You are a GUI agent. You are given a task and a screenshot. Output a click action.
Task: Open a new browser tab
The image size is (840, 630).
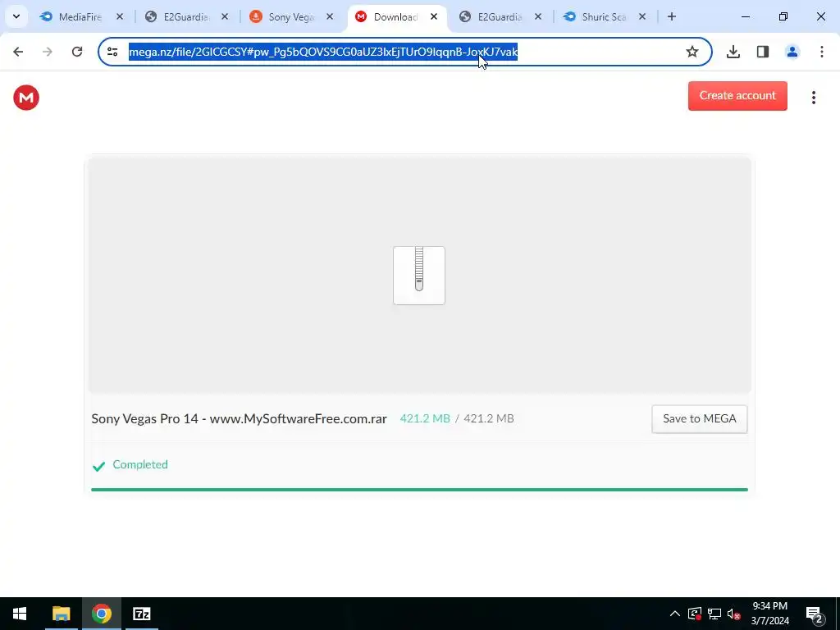click(x=672, y=16)
